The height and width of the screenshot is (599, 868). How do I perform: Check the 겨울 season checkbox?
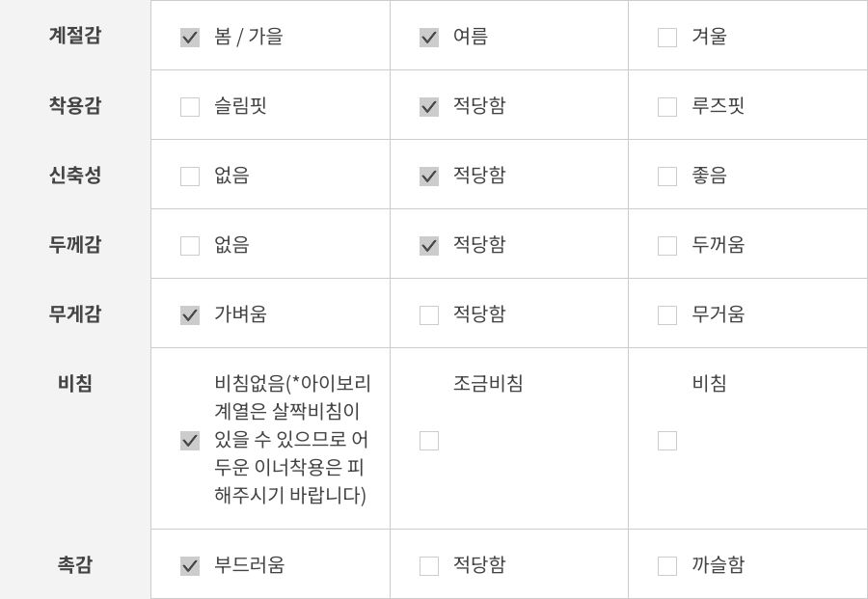tap(667, 38)
